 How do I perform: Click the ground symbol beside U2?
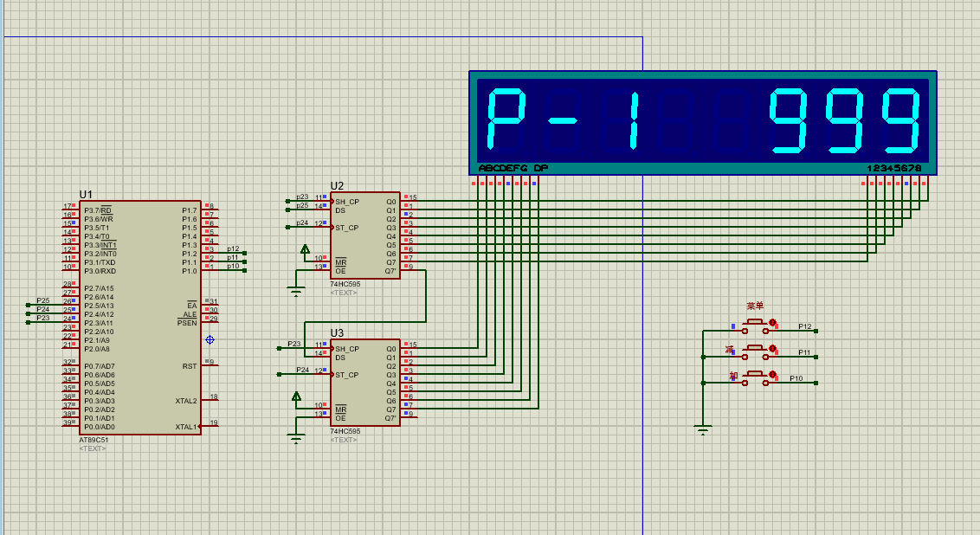pyautogui.click(x=296, y=291)
